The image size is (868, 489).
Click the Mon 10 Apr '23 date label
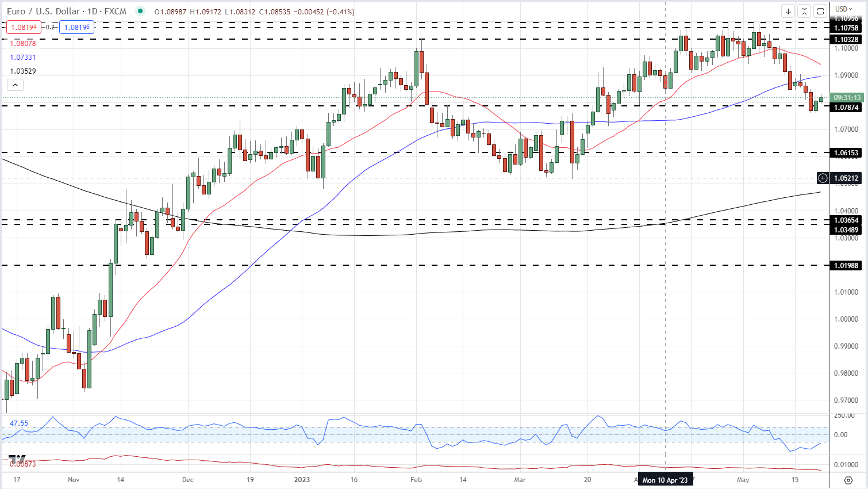point(665,480)
